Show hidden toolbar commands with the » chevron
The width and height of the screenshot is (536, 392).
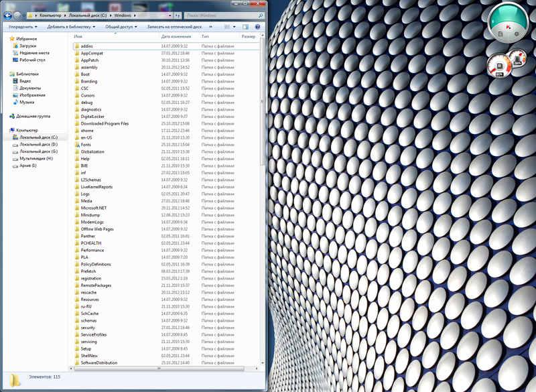click(210, 27)
